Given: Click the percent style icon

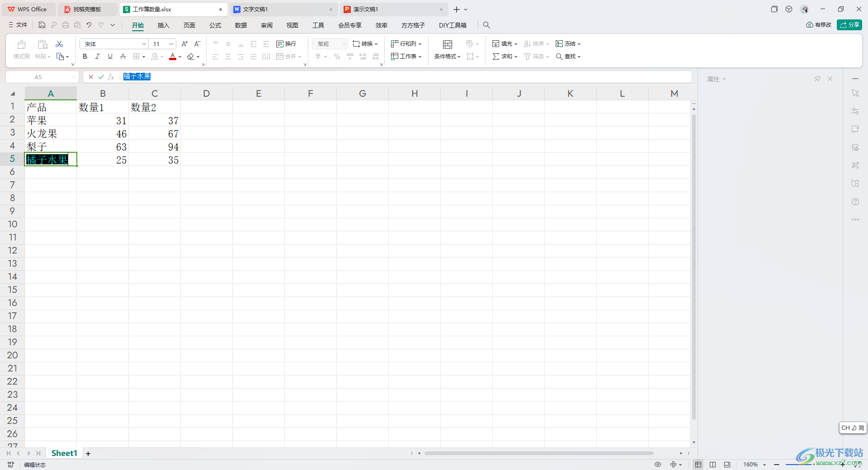Looking at the screenshot, I should click(x=337, y=56).
